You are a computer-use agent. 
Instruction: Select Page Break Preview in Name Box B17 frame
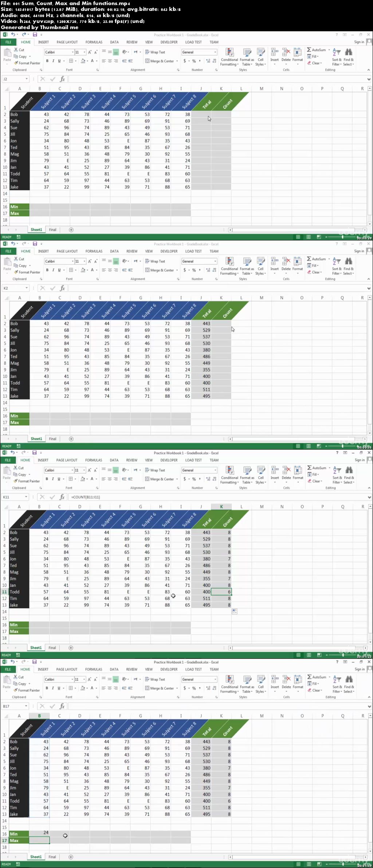coord(319,864)
